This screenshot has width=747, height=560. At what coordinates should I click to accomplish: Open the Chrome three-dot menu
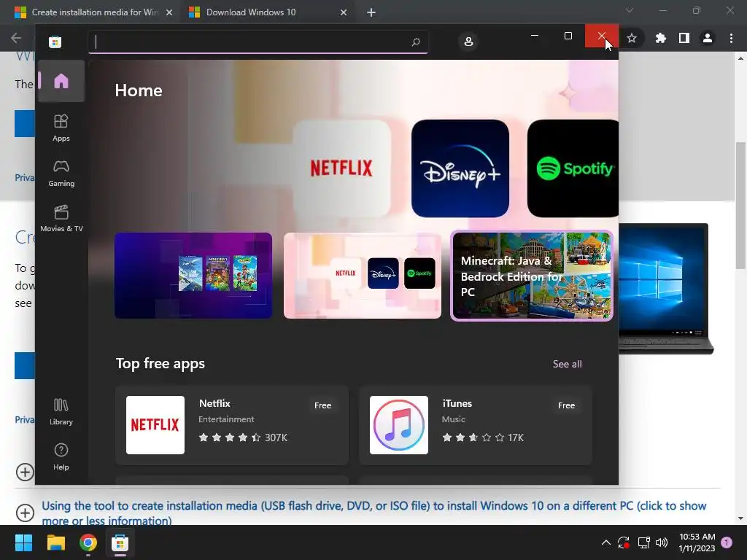[731, 38]
